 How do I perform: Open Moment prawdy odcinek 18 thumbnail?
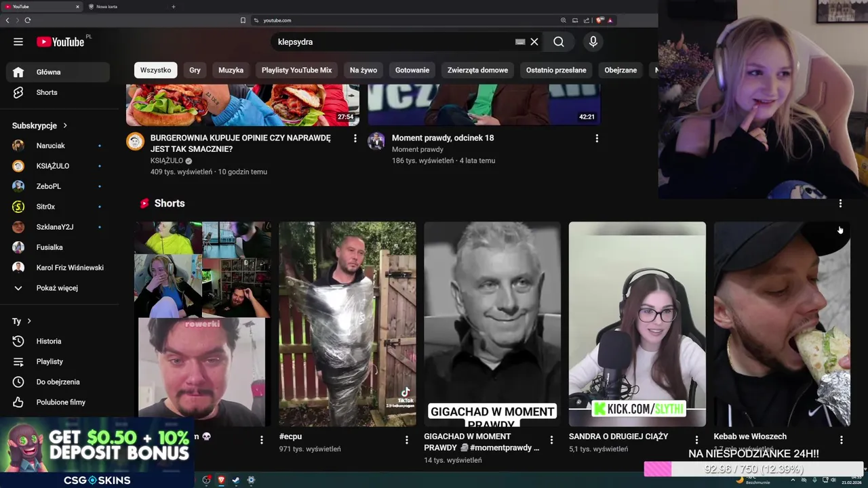[484, 105]
